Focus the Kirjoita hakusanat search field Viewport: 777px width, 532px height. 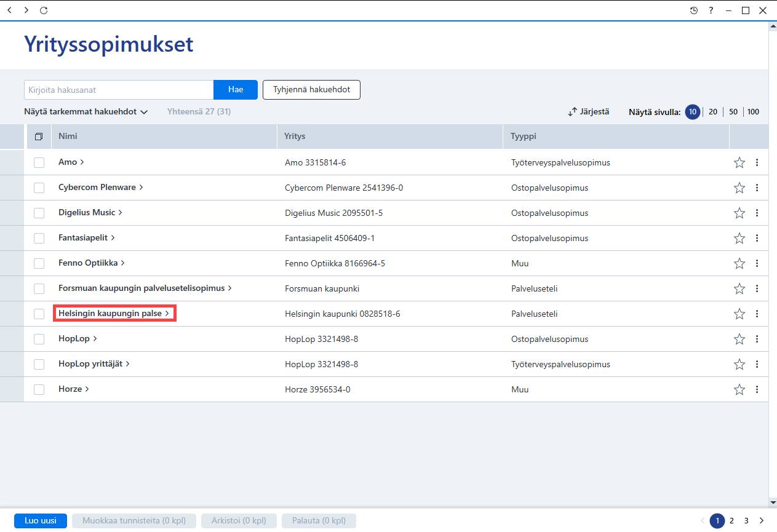(x=119, y=90)
